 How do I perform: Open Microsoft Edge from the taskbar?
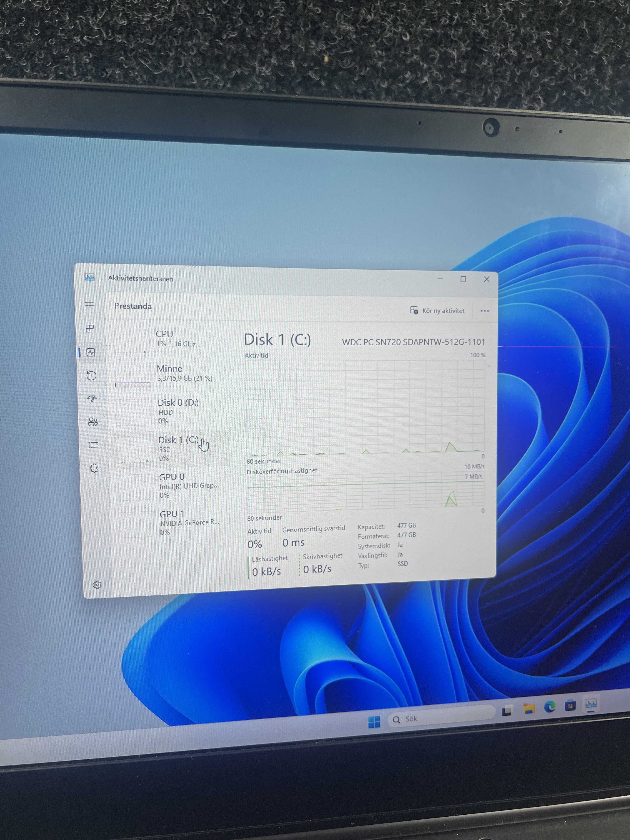click(x=550, y=707)
